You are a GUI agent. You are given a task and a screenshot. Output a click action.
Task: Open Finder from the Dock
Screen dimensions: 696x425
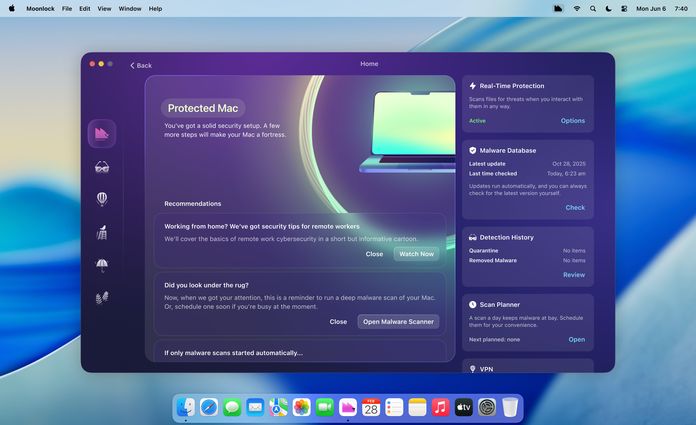(186, 407)
